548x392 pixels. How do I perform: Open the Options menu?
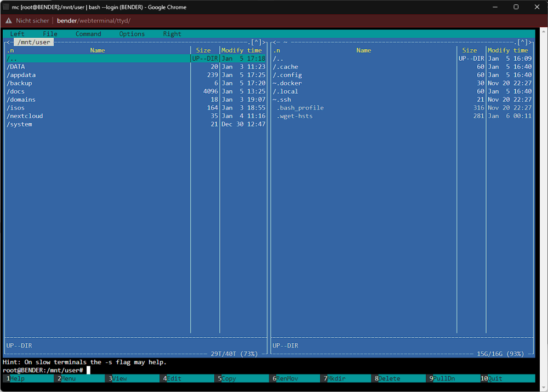pyautogui.click(x=132, y=34)
